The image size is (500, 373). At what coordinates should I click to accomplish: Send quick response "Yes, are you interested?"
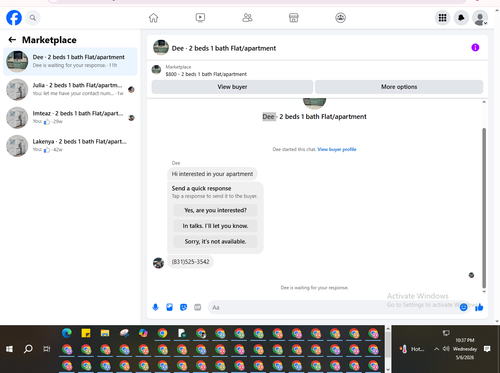pos(215,210)
